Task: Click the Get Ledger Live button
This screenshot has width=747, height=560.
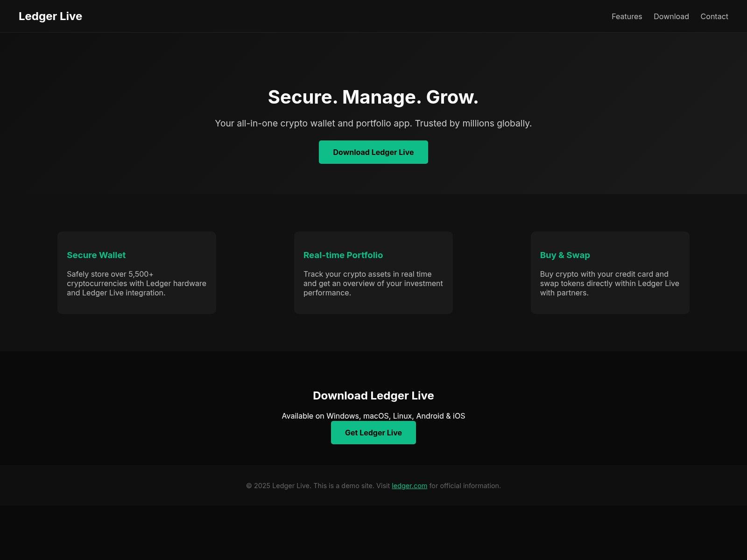Action: coord(373,433)
